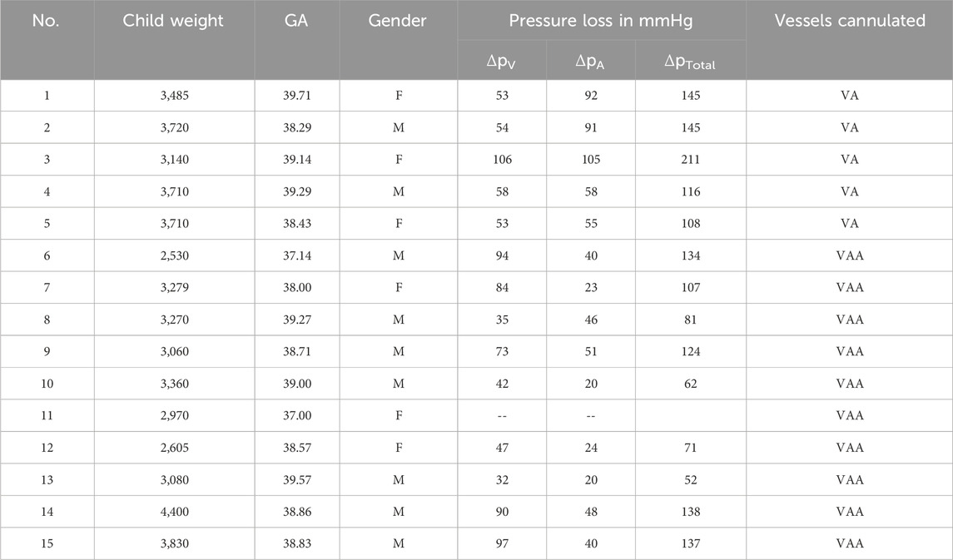
Task: Click the "No." column header
Action: 47,21
